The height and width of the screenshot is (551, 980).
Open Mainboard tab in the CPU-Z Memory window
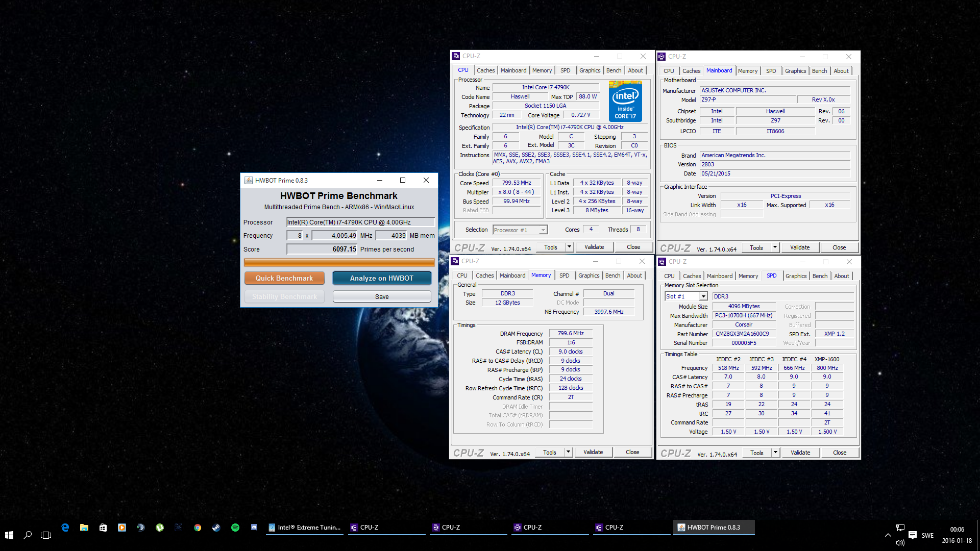(x=512, y=275)
